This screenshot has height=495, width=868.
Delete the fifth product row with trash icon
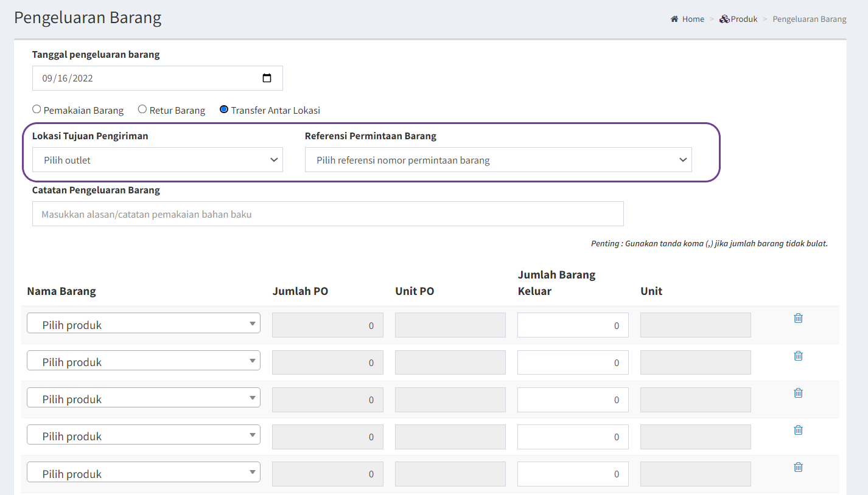click(x=798, y=467)
